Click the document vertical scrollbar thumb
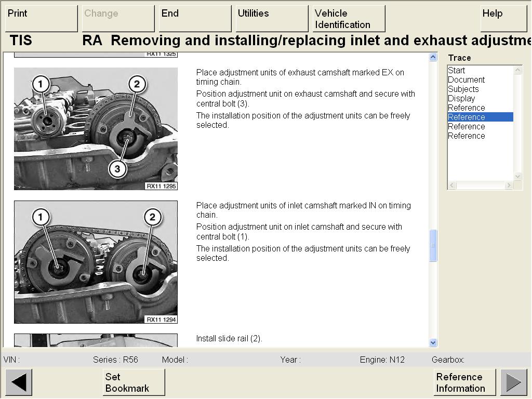The height and width of the screenshot is (399, 532). click(433, 245)
